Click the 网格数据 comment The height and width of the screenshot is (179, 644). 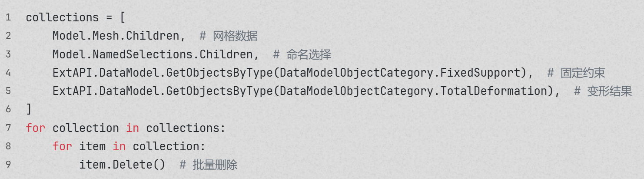point(235,36)
